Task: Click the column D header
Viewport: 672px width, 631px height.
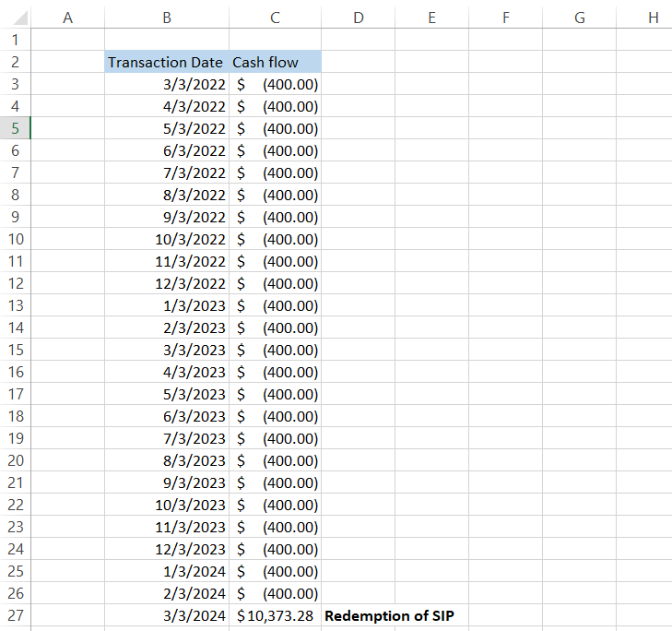Action: [358, 18]
